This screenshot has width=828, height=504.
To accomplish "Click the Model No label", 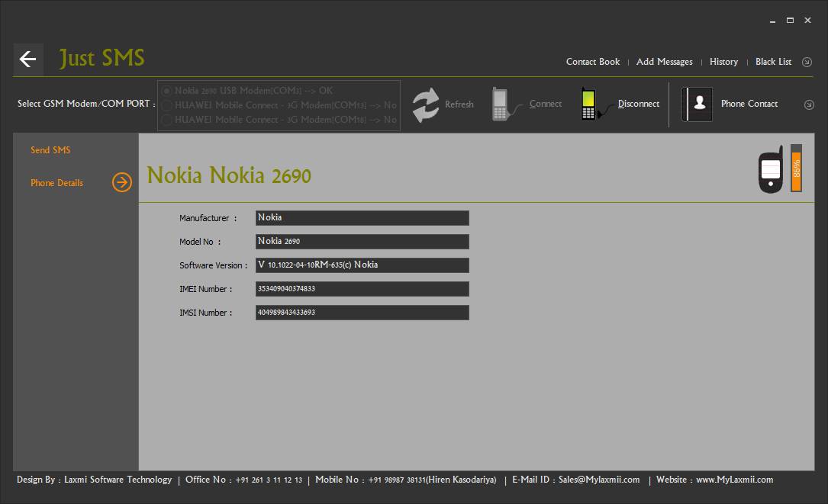I will (200, 242).
